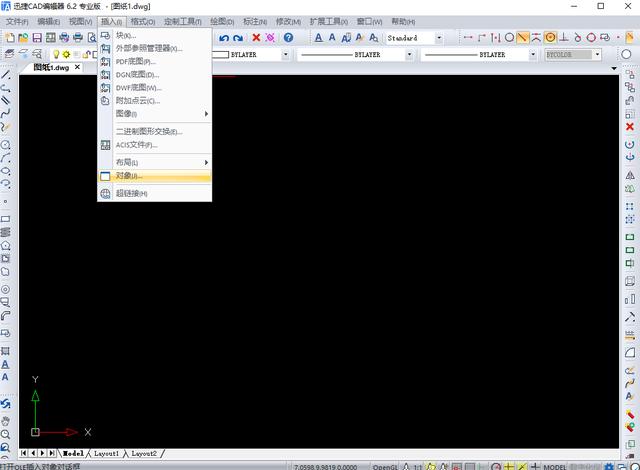Click the large circle icon right of BYCOLOR
The image size is (640, 470).
(626, 54)
